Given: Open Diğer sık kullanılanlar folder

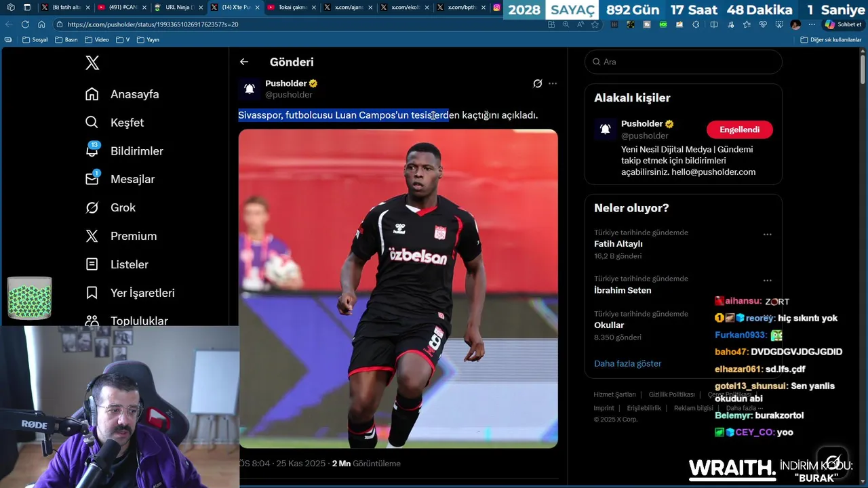Looking at the screenshot, I should click(x=831, y=40).
